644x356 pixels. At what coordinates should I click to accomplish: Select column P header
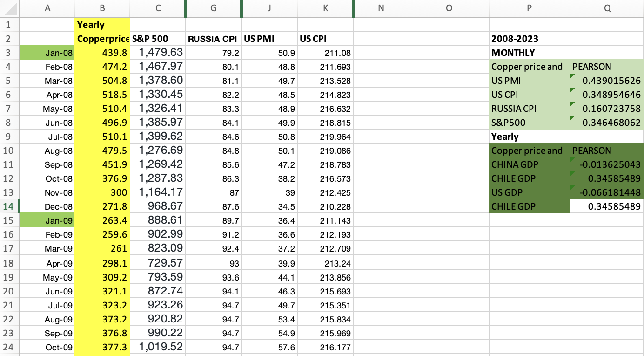[530, 8]
